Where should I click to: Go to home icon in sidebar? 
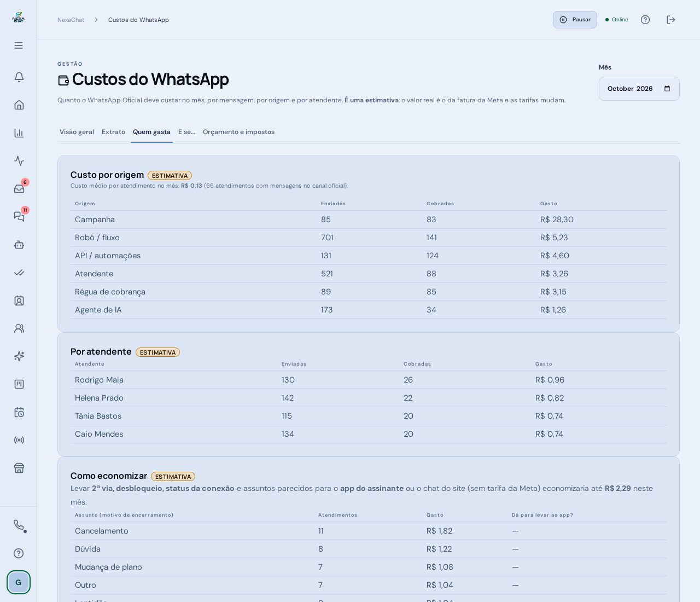point(19,105)
